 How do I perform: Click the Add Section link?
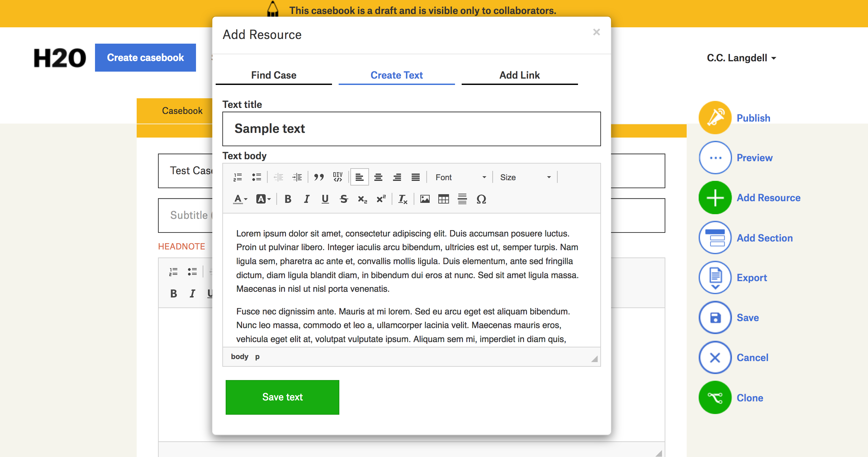[x=765, y=238]
